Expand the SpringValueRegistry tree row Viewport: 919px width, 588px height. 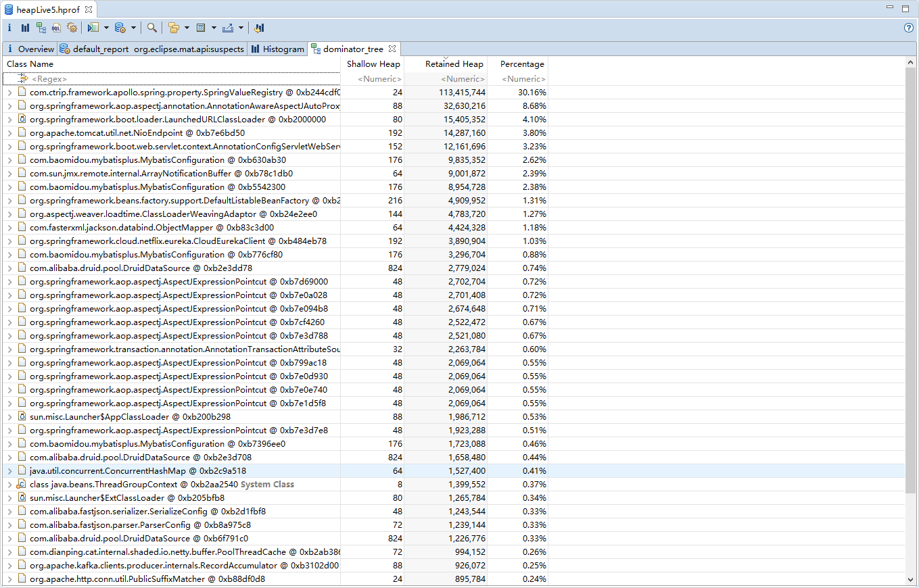click(9, 93)
